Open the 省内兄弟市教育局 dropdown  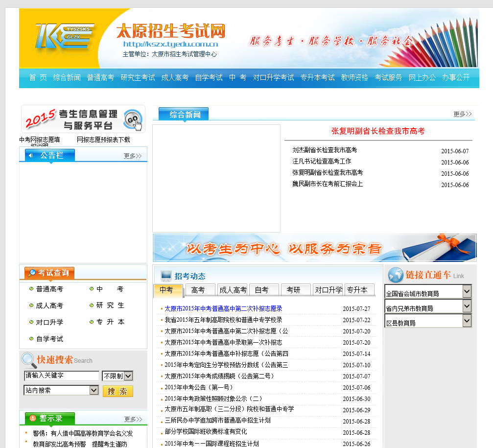pyautogui.click(x=428, y=306)
